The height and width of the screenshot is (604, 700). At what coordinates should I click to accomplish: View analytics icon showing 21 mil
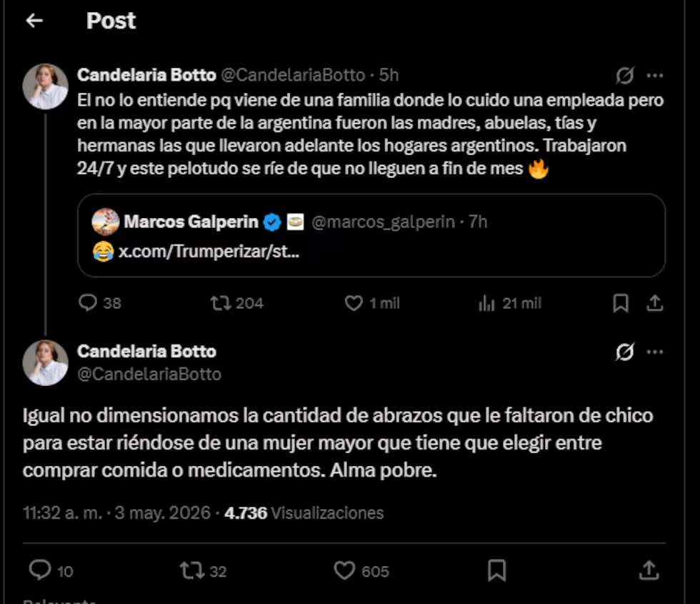pos(486,303)
